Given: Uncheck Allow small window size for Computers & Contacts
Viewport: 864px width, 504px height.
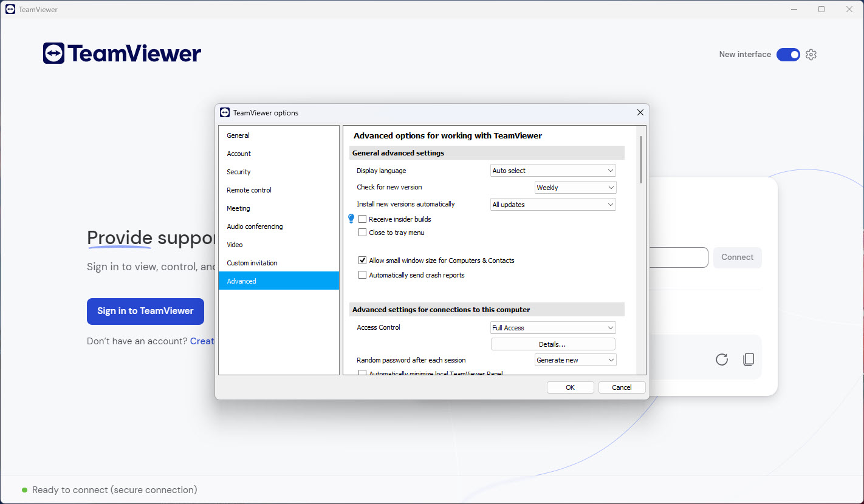Looking at the screenshot, I should (363, 261).
